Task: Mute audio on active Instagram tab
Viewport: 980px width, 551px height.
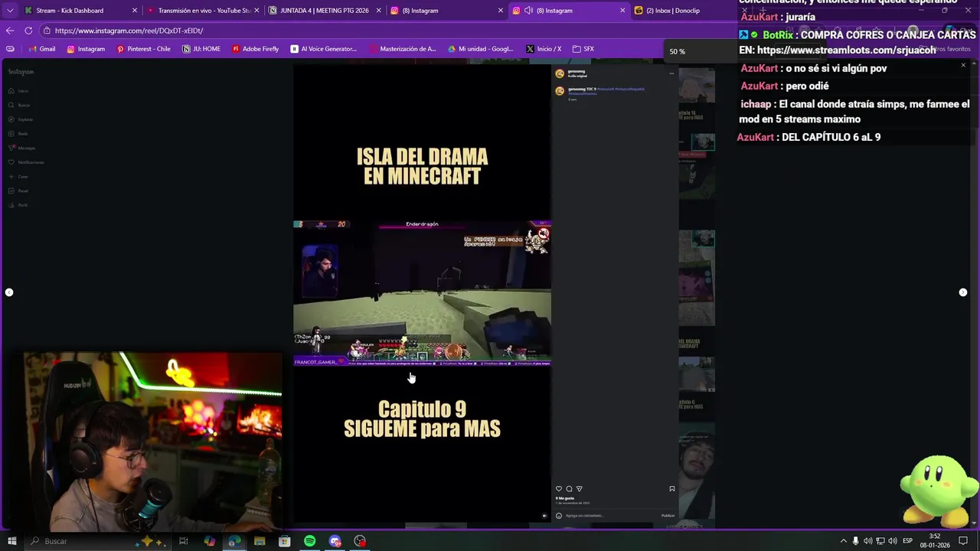Action: pyautogui.click(x=528, y=11)
